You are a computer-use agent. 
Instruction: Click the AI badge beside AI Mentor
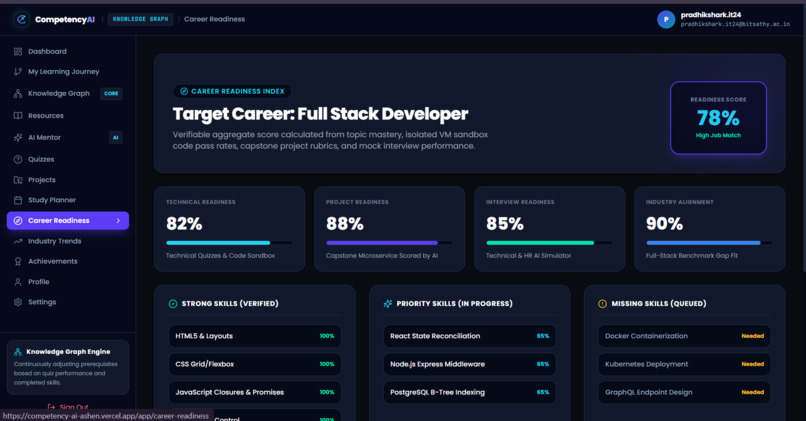[x=116, y=137]
